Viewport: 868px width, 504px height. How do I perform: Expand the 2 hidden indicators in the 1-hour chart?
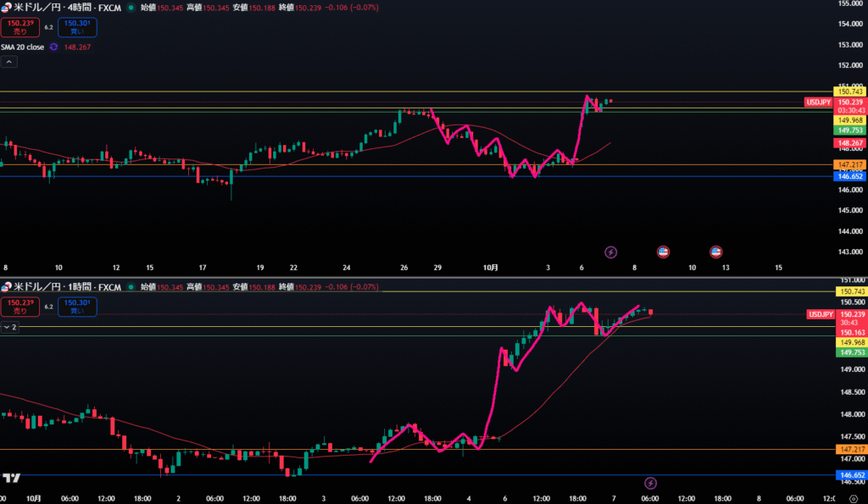pyautogui.click(x=10, y=326)
